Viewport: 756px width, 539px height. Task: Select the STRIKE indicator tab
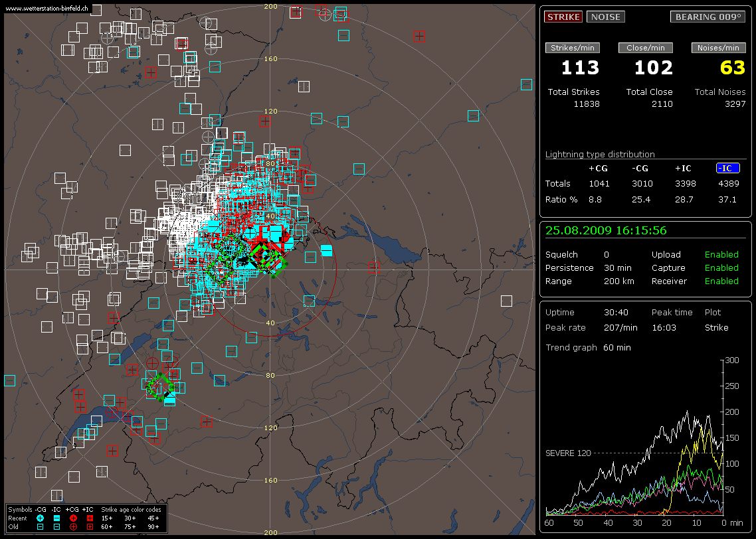click(563, 17)
